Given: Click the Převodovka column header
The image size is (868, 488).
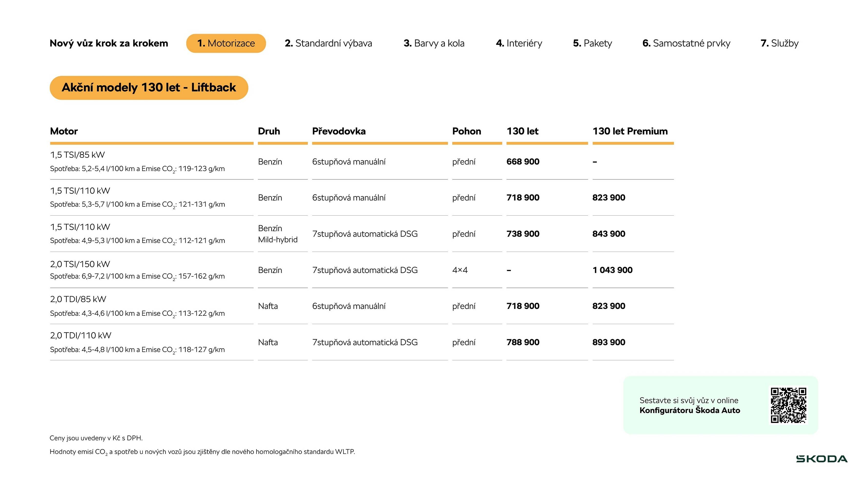Looking at the screenshot, I should [339, 131].
